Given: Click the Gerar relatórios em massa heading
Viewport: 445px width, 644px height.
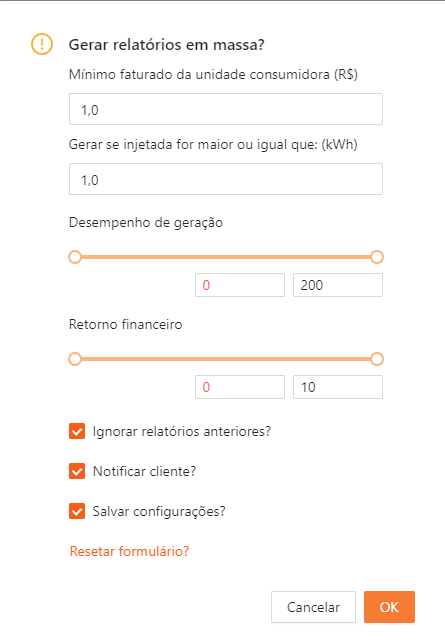Looking at the screenshot, I should coord(166,44).
